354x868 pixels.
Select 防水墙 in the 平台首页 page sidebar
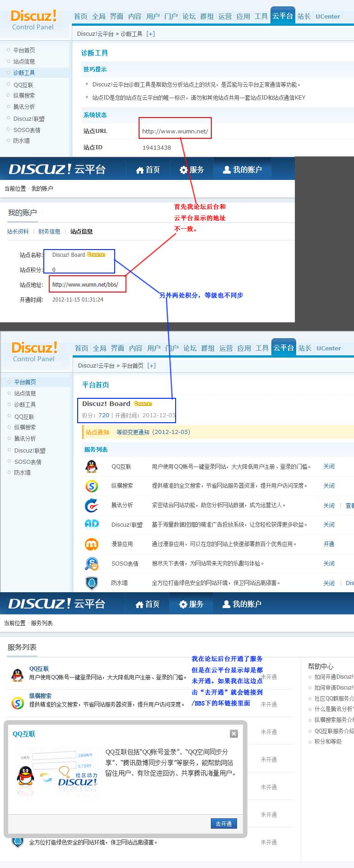tap(22, 472)
